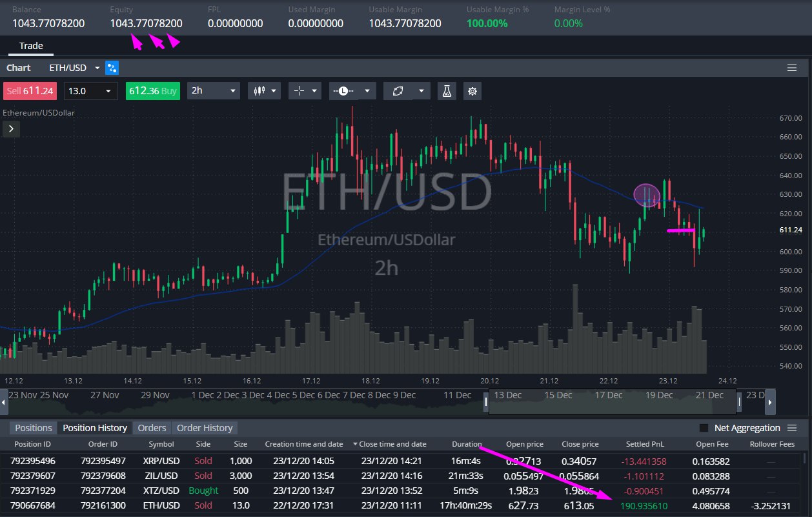Expand the ETH/USD symbol dropdown
Screen dimensions: 812x517
click(97, 68)
